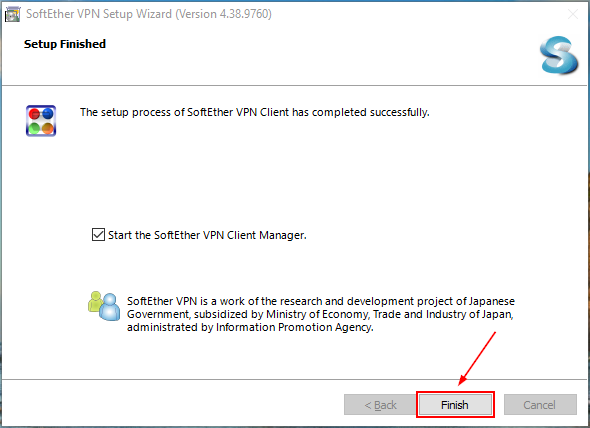Image resolution: width=590 pixels, height=428 pixels.
Task: Click the red circle in the setup icon
Action: pos(34,113)
